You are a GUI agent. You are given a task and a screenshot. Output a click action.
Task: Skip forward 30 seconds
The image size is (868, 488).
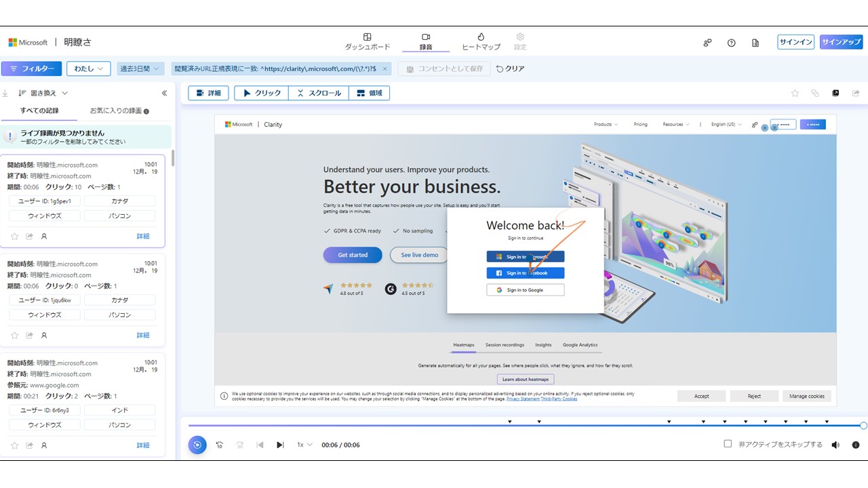(240, 445)
